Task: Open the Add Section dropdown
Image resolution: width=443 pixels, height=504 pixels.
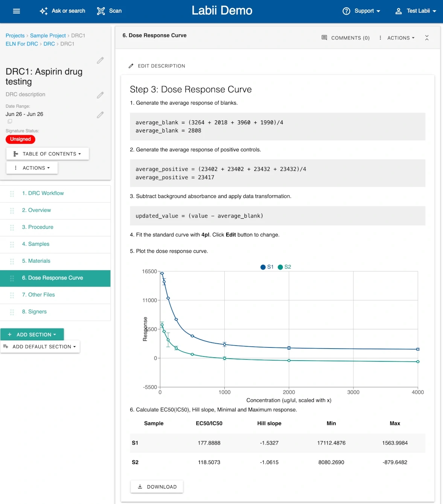Action: [32, 335]
